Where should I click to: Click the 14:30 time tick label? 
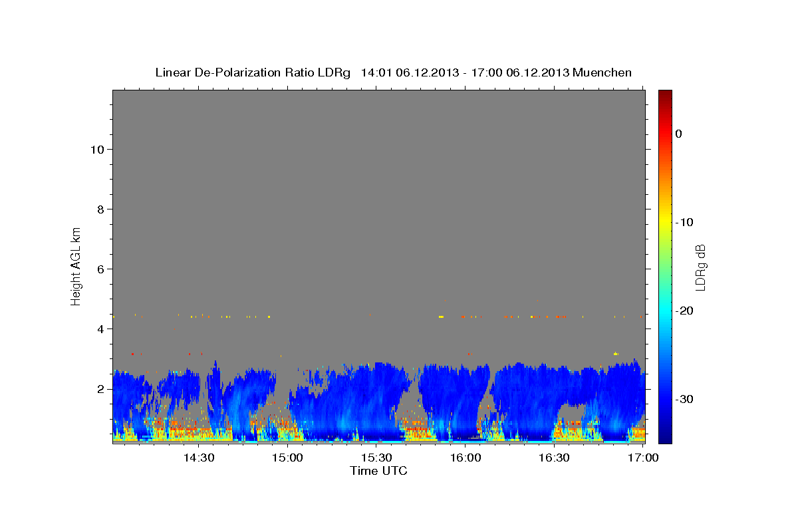pyautogui.click(x=198, y=458)
